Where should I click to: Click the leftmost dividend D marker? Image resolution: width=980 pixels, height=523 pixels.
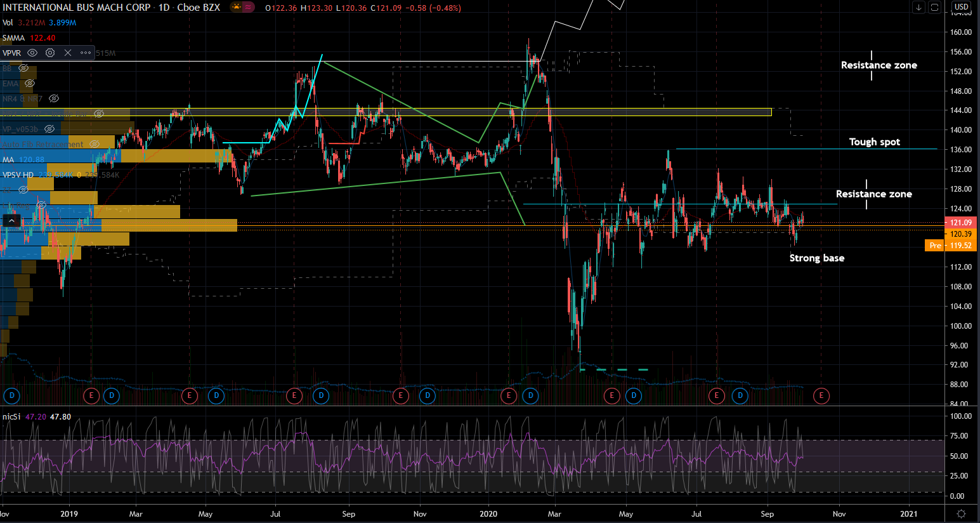pyautogui.click(x=11, y=396)
